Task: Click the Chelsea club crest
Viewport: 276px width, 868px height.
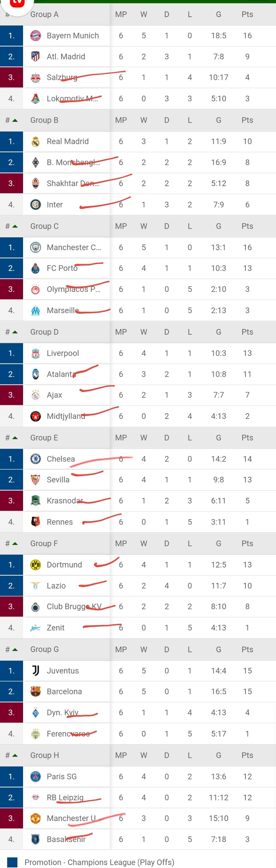Action: pos(35,459)
